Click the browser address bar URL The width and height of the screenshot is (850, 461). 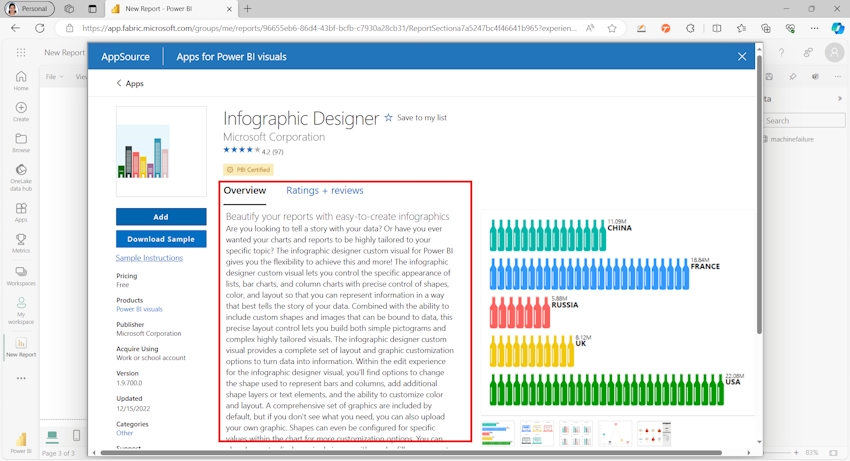click(x=329, y=28)
